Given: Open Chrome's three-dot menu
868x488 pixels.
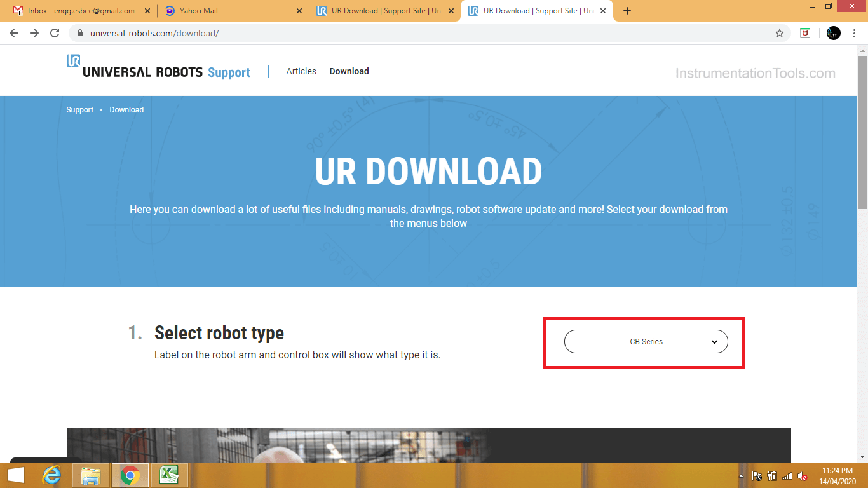Looking at the screenshot, I should [855, 33].
